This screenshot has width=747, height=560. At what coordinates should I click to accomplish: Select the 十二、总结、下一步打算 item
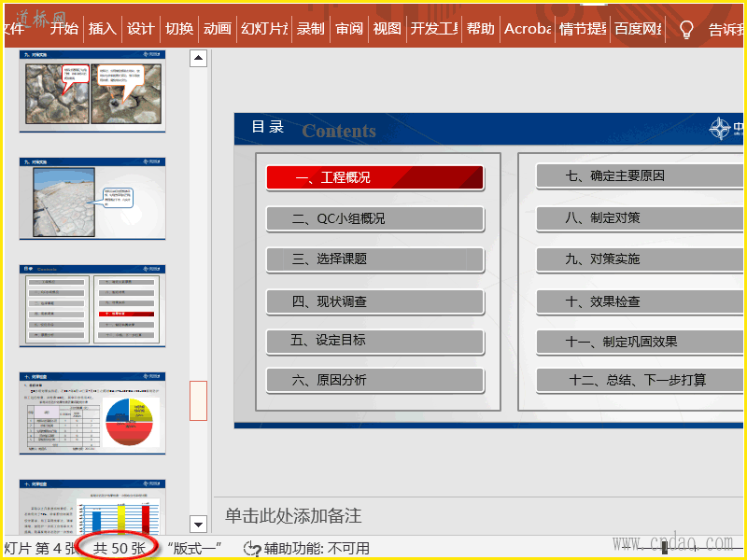[640, 380]
